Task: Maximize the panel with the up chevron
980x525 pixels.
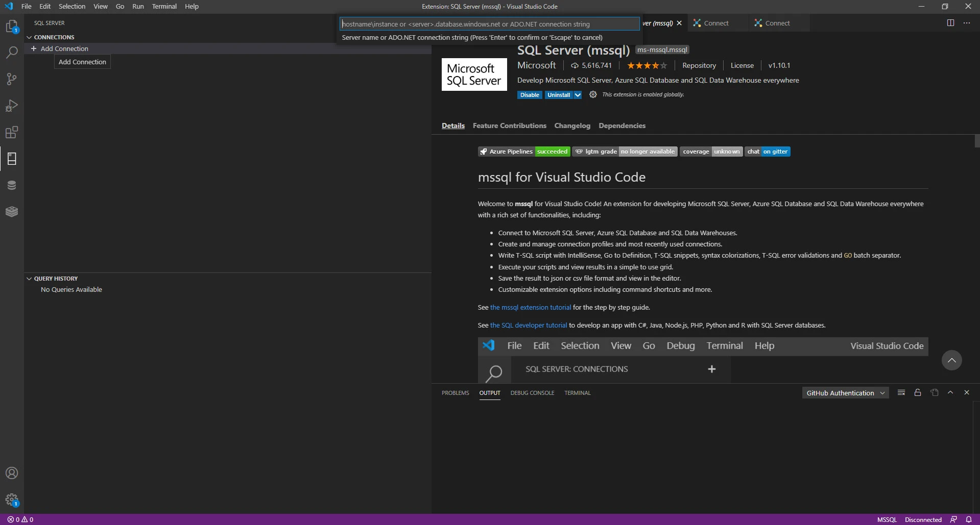Action: pyautogui.click(x=950, y=392)
